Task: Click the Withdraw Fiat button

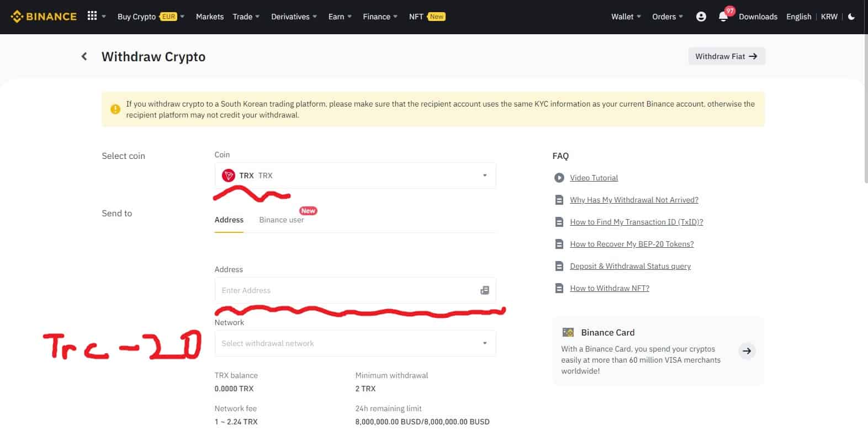Action: point(726,56)
